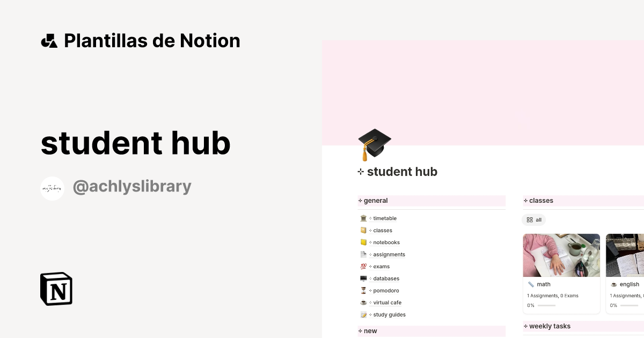Click the teacup icon on the english card
644x338 pixels.
tap(614, 284)
